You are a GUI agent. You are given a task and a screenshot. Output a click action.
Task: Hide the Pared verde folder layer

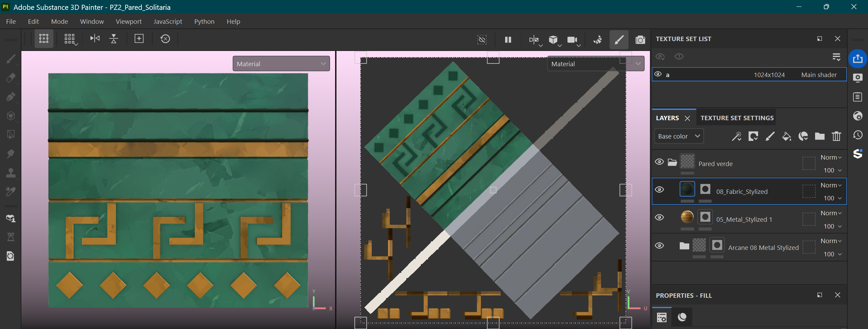point(659,162)
